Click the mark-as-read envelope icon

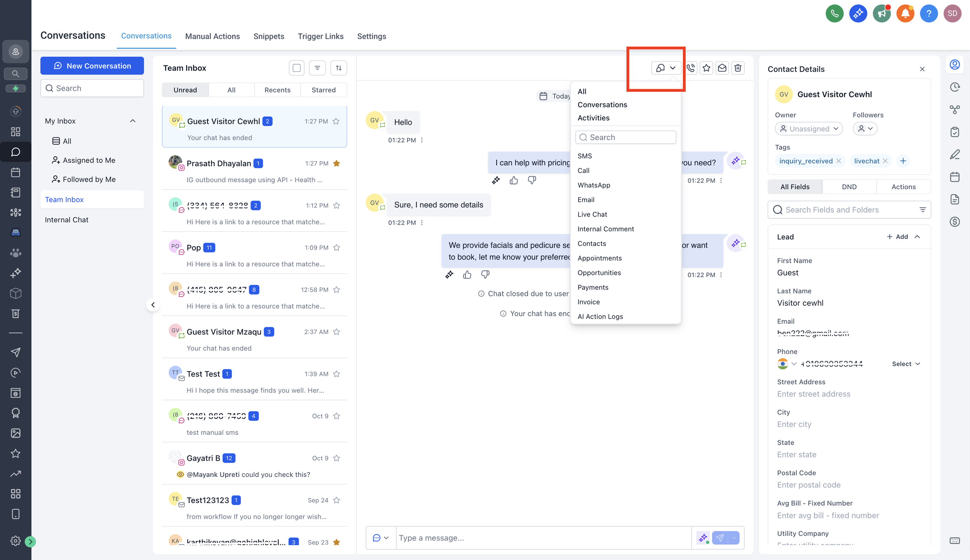[x=722, y=68]
